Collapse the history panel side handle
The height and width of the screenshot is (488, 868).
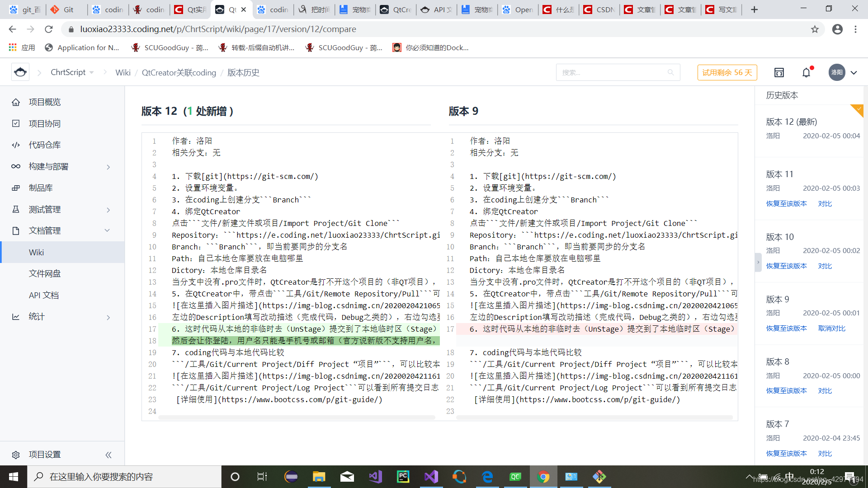[x=758, y=263]
